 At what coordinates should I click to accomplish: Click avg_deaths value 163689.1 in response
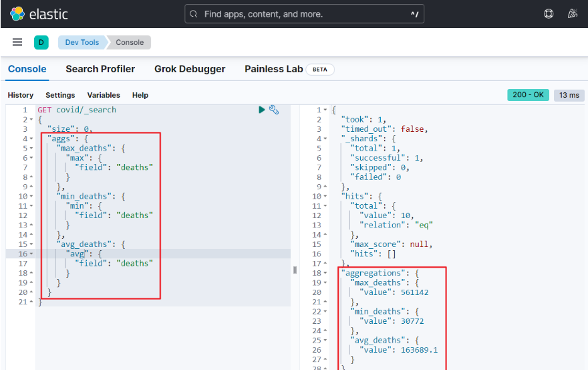click(x=419, y=350)
